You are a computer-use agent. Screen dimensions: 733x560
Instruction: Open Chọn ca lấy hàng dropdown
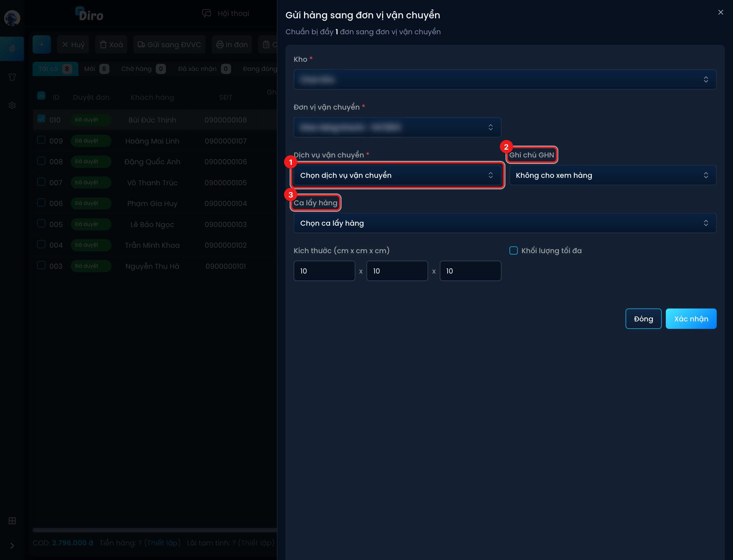tap(505, 223)
